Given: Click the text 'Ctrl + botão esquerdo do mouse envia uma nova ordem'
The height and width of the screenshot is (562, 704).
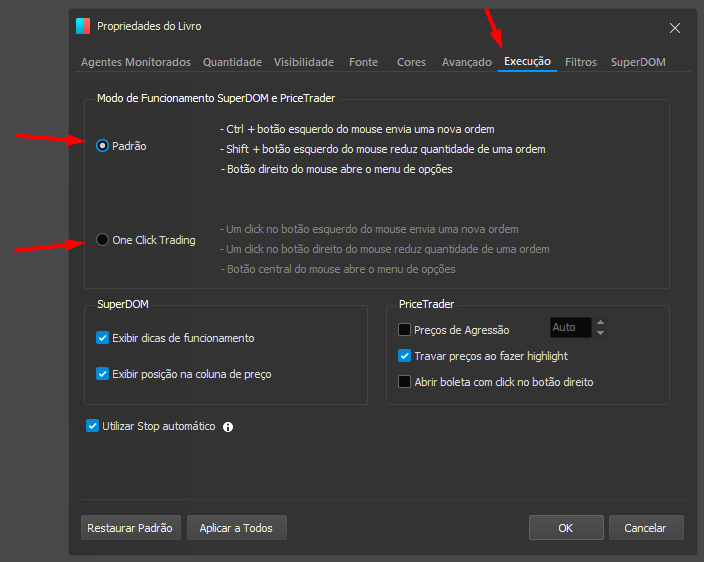Looking at the screenshot, I should tap(360, 129).
